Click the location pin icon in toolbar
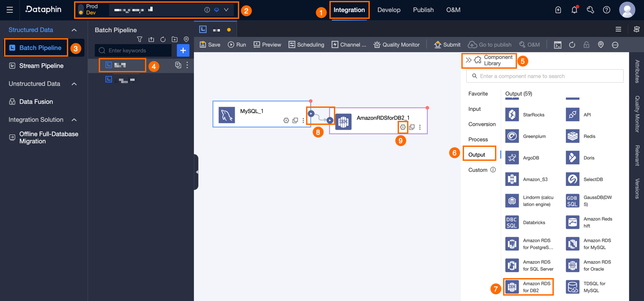 click(600, 44)
